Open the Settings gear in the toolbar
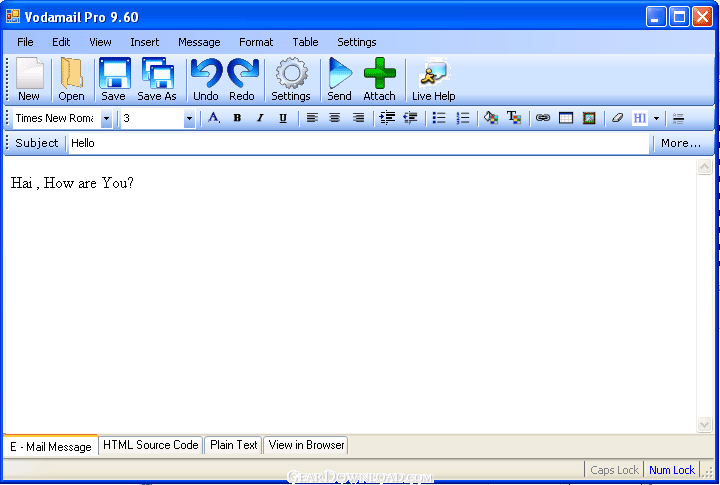720x485 pixels. [291, 79]
